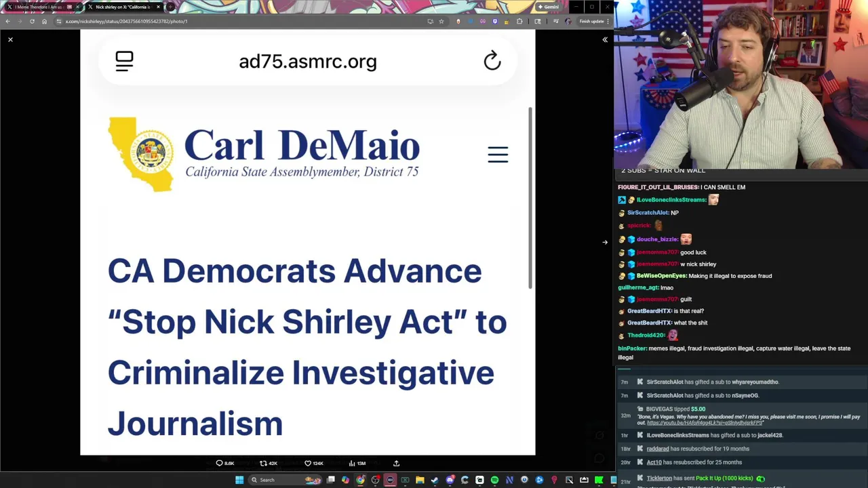868x488 pixels.
Task: Click the reply comment icon showing 8.6K
Action: [224, 464]
